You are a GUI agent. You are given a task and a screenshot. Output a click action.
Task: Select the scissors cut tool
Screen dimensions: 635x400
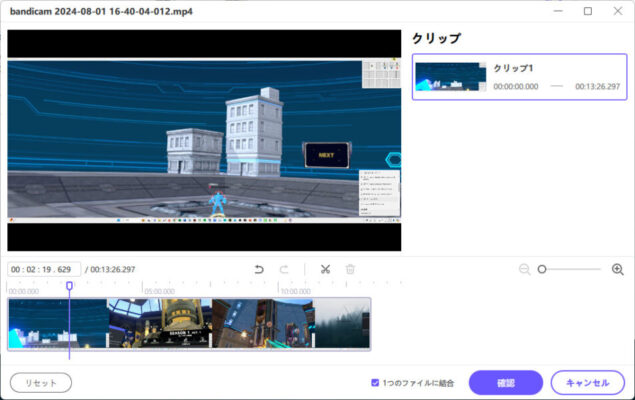point(325,269)
